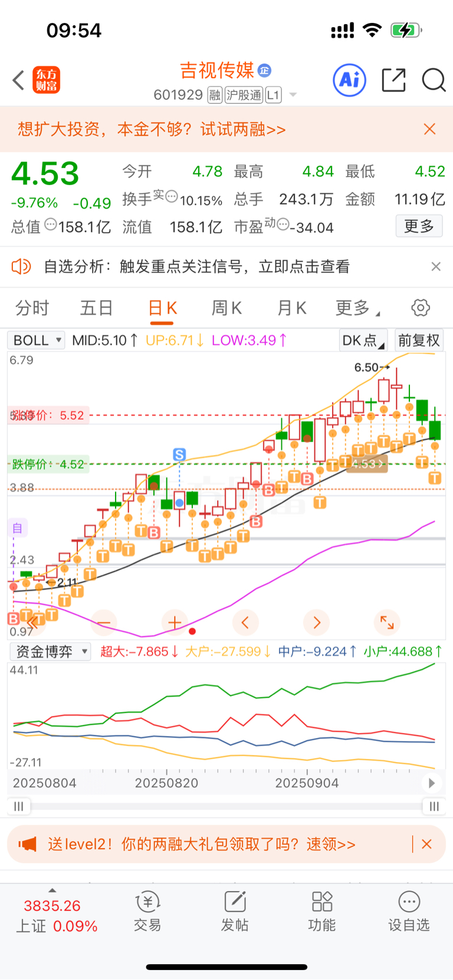453x980 pixels.
Task: Tap 更多 quote details button
Action: pyautogui.click(x=419, y=226)
